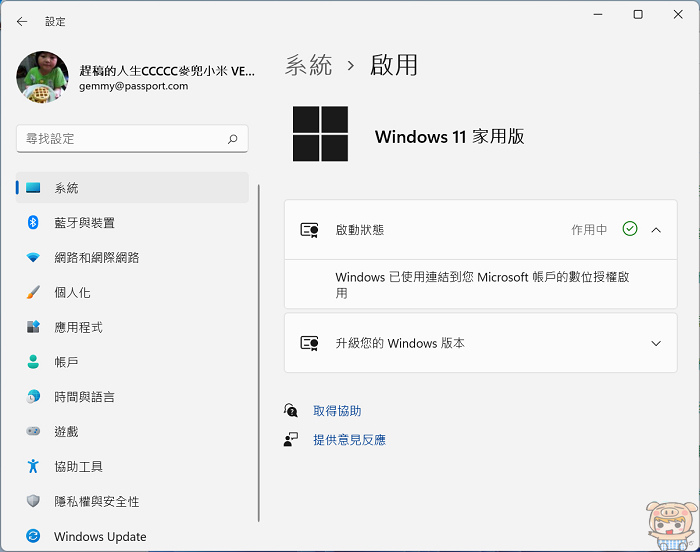The height and width of the screenshot is (552, 700).
Task: Click the network Wi-Fi icon in sidebar
Action: click(x=33, y=257)
